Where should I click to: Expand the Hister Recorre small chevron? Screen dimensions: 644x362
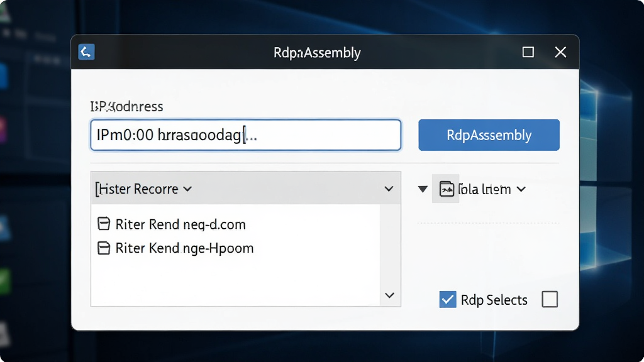click(x=187, y=189)
